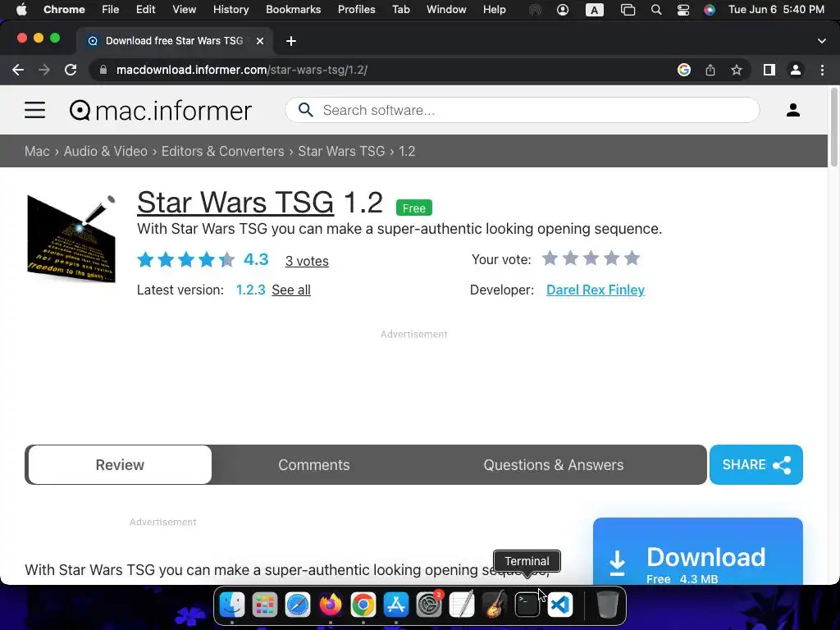Image resolution: width=840 pixels, height=630 pixels.
Task: Open Siri in the menu bar
Action: point(710,10)
